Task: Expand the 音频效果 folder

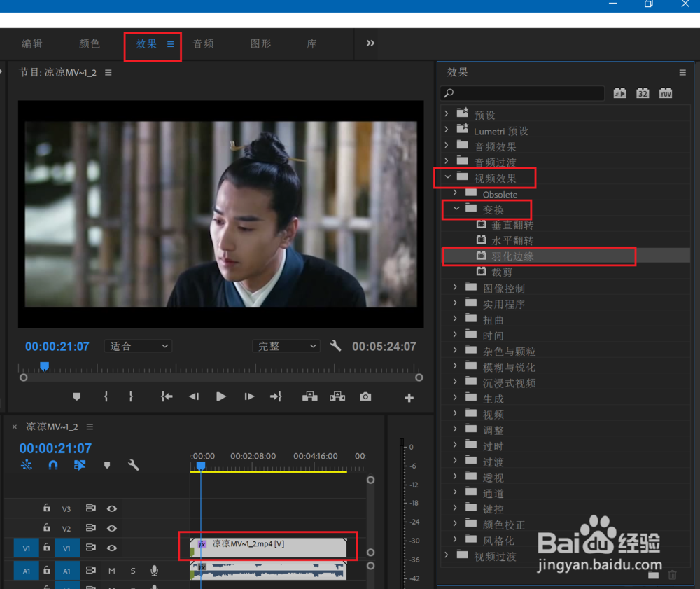Action: click(447, 146)
